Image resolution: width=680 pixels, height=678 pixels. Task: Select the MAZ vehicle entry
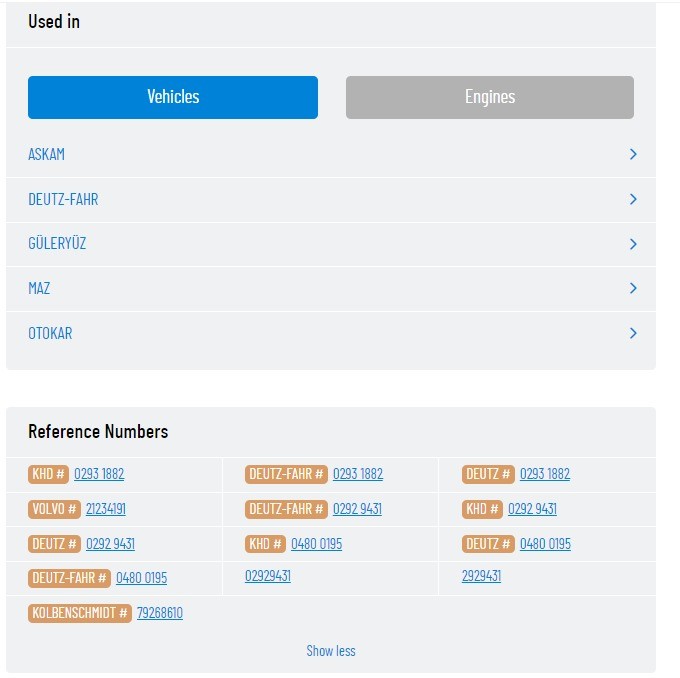39,289
